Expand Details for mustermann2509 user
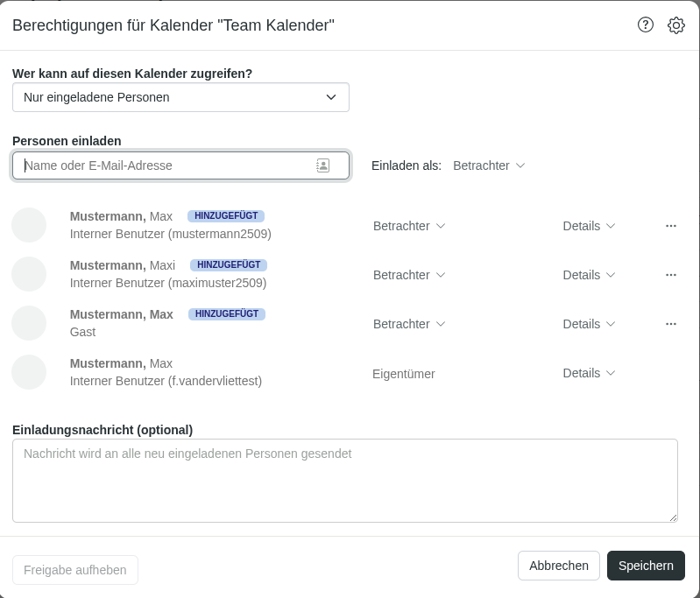 pyautogui.click(x=589, y=226)
